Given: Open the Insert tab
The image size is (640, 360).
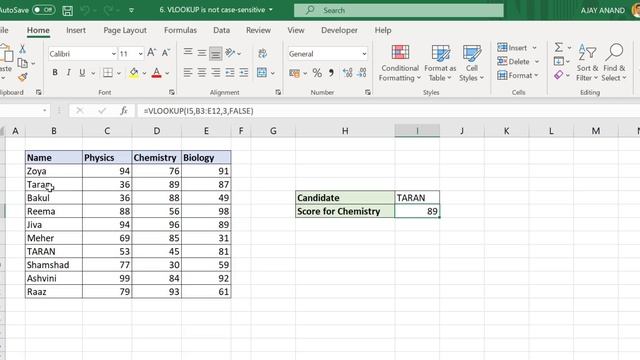Looking at the screenshot, I should [x=76, y=30].
